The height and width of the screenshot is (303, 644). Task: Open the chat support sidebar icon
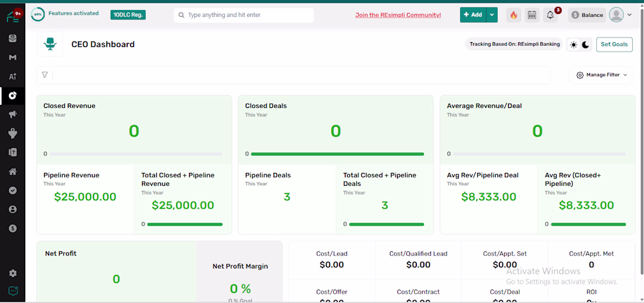[x=13, y=291]
